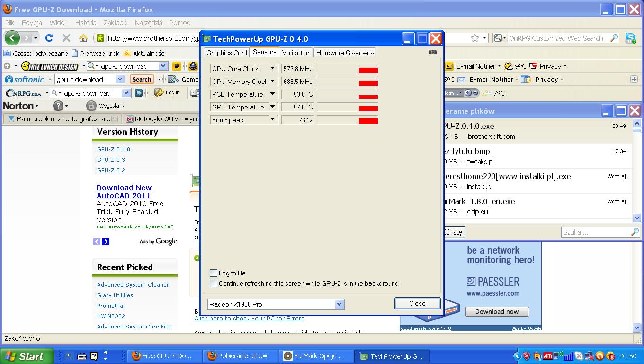Click OnRPG Customized Web Search field

[x=556, y=38]
